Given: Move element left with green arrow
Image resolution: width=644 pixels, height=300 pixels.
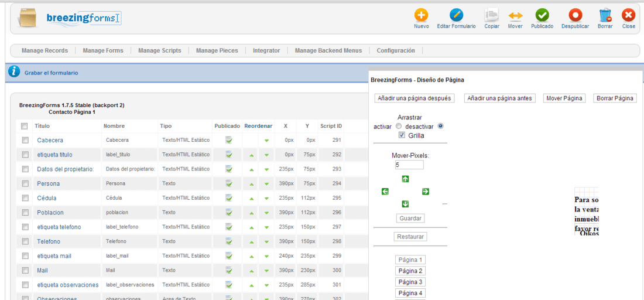Looking at the screenshot, I should click(x=385, y=191).
